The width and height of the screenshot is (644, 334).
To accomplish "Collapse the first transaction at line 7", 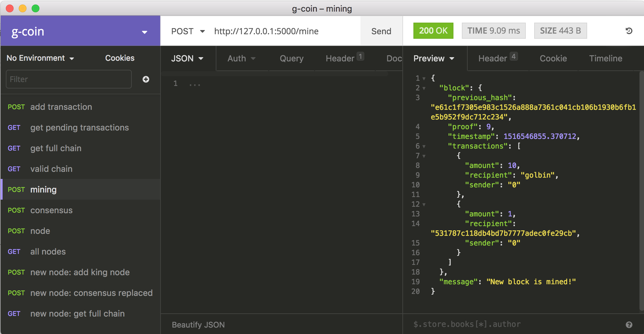I will (x=424, y=156).
